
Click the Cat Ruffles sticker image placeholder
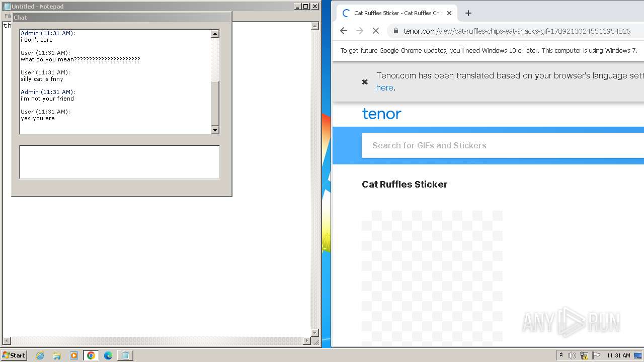tap(432, 278)
